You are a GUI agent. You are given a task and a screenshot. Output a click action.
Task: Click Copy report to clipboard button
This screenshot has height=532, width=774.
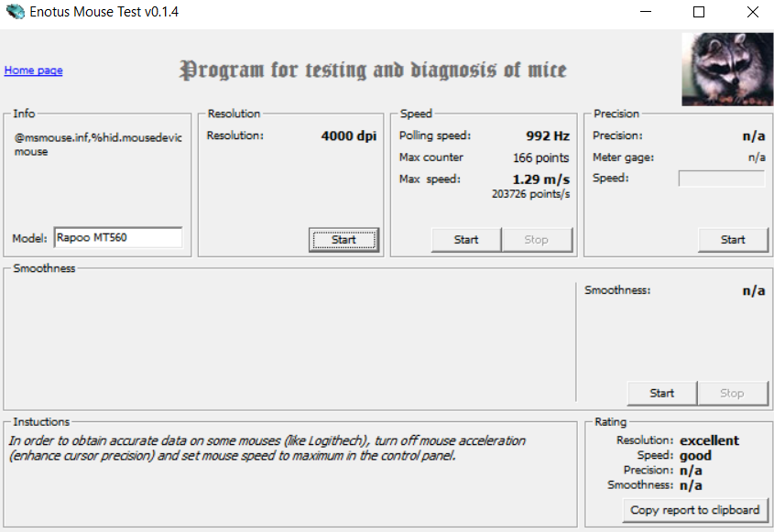tap(695, 510)
